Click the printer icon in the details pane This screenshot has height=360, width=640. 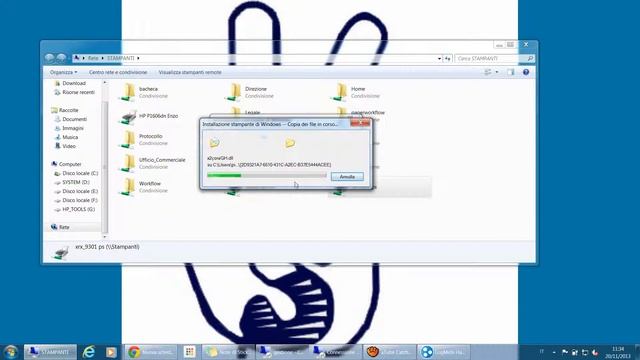(x=61, y=253)
